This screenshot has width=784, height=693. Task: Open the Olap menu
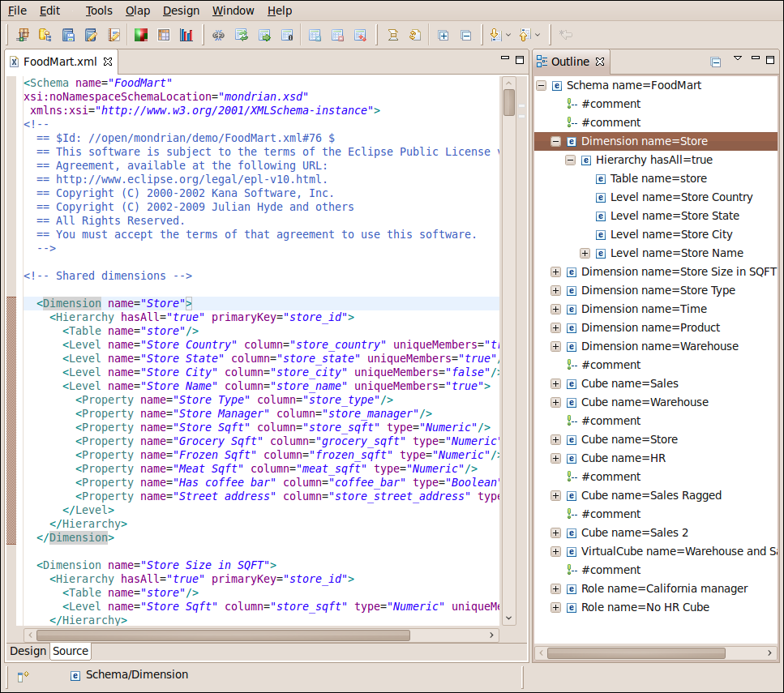(x=137, y=11)
